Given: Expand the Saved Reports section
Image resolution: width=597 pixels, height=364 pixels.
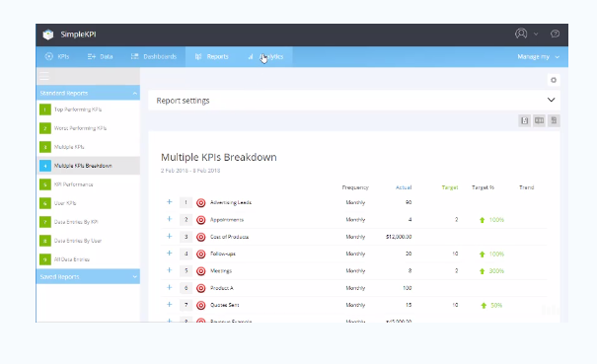Looking at the screenshot, I should (88, 277).
